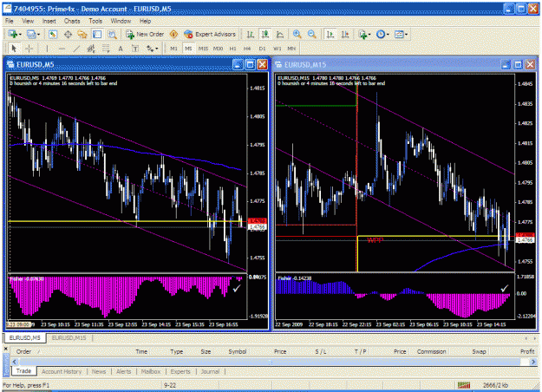542x392 pixels.
Task: Open the Account History terminal tab
Action: (62, 371)
